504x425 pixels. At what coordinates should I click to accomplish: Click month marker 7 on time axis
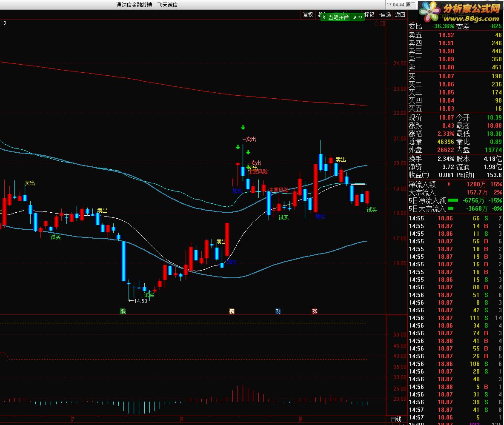(x=73, y=419)
